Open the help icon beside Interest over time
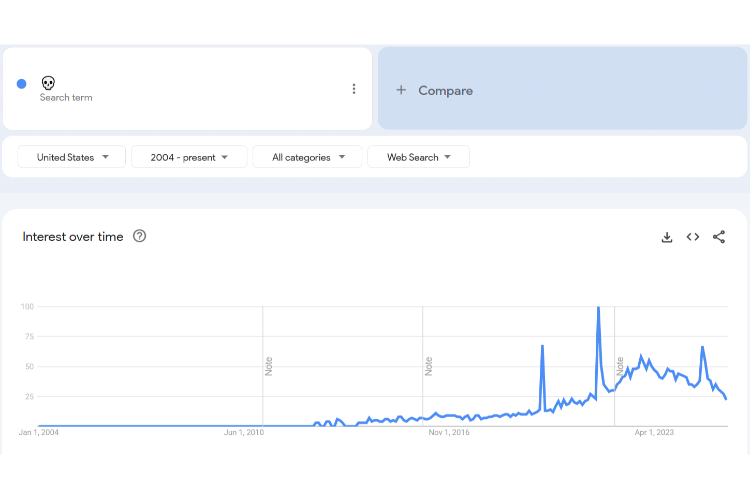This screenshot has width=750, height=500. pos(140,236)
